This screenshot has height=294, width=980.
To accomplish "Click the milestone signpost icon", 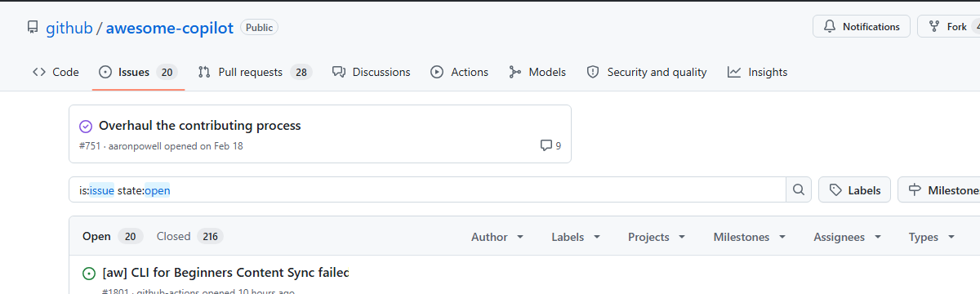I will pos(915,190).
